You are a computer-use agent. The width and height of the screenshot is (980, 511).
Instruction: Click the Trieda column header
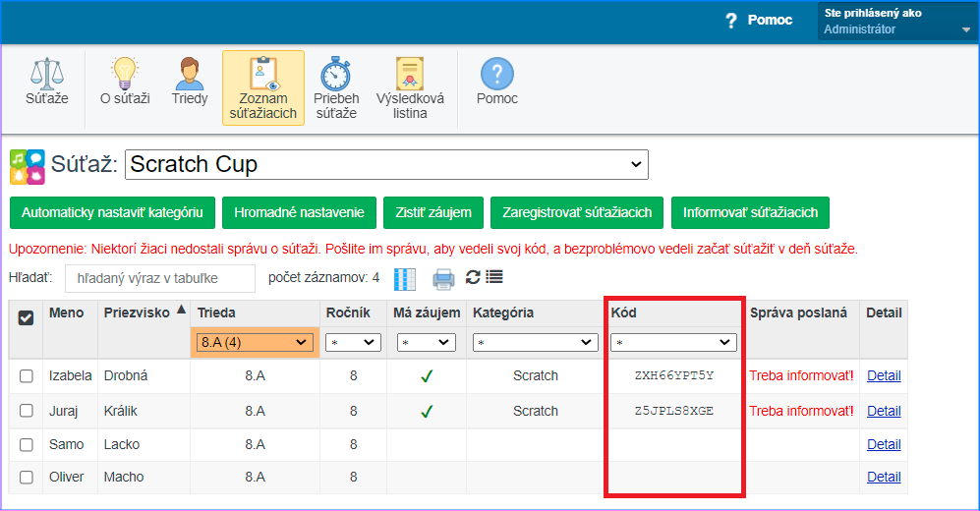216,312
